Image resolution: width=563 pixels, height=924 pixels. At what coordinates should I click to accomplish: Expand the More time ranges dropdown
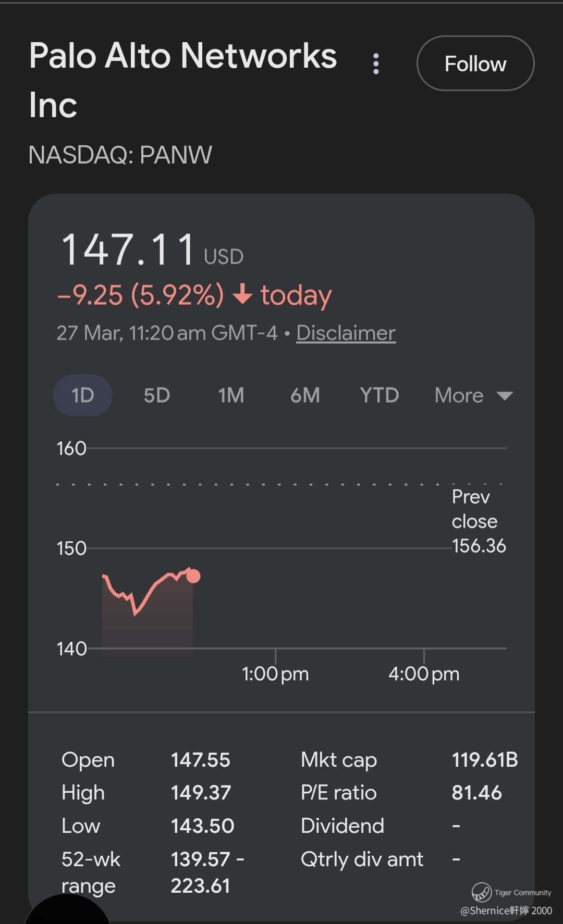coord(459,395)
